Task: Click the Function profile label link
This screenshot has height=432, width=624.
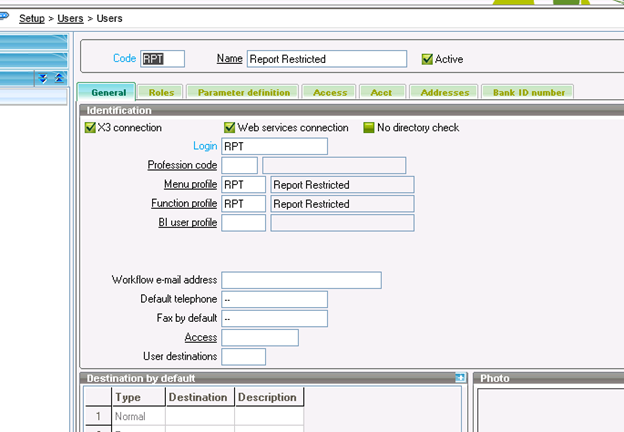Action: pos(182,204)
